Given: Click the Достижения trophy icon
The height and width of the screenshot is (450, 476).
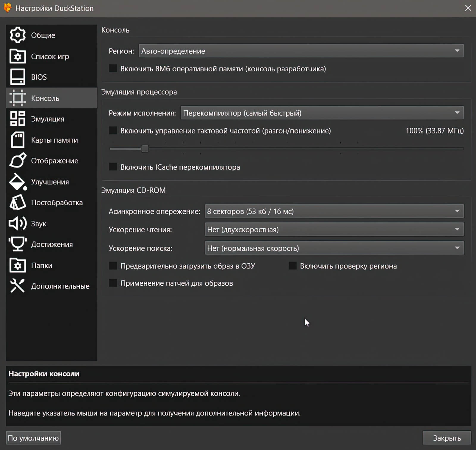Looking at the screenshot, I should tap(18, 244).
